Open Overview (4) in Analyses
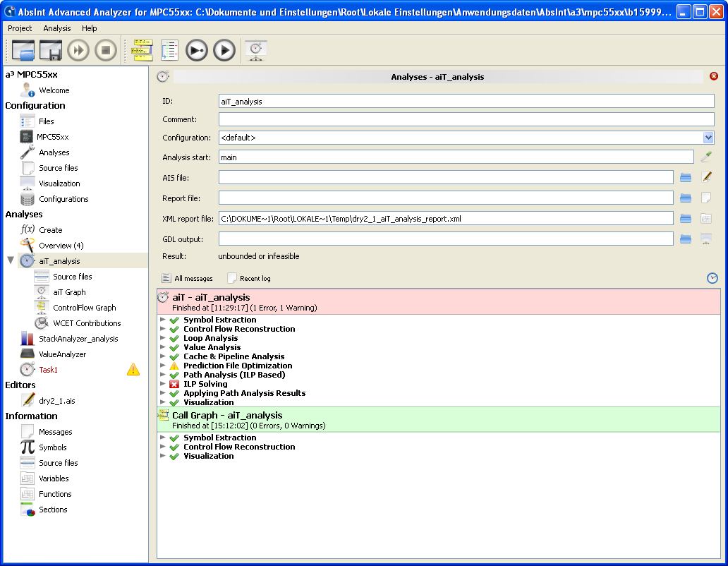The image size is (728, 566). (x=61, y=246)
